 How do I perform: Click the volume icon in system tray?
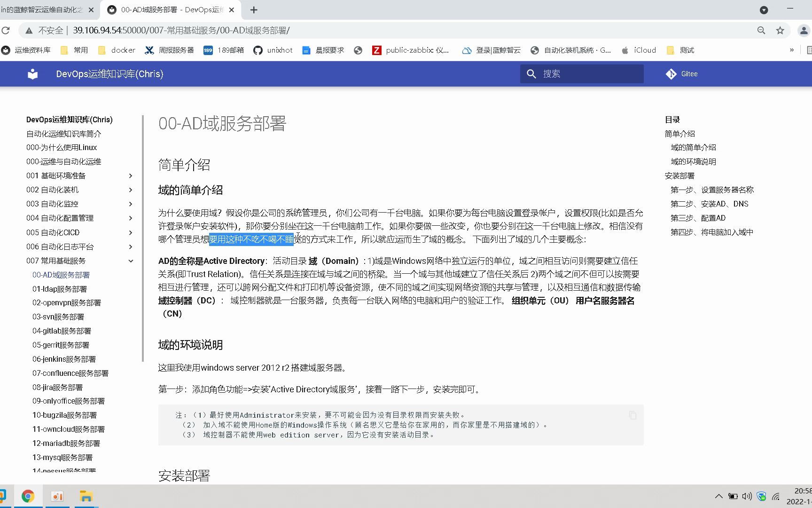coord(747,496)
